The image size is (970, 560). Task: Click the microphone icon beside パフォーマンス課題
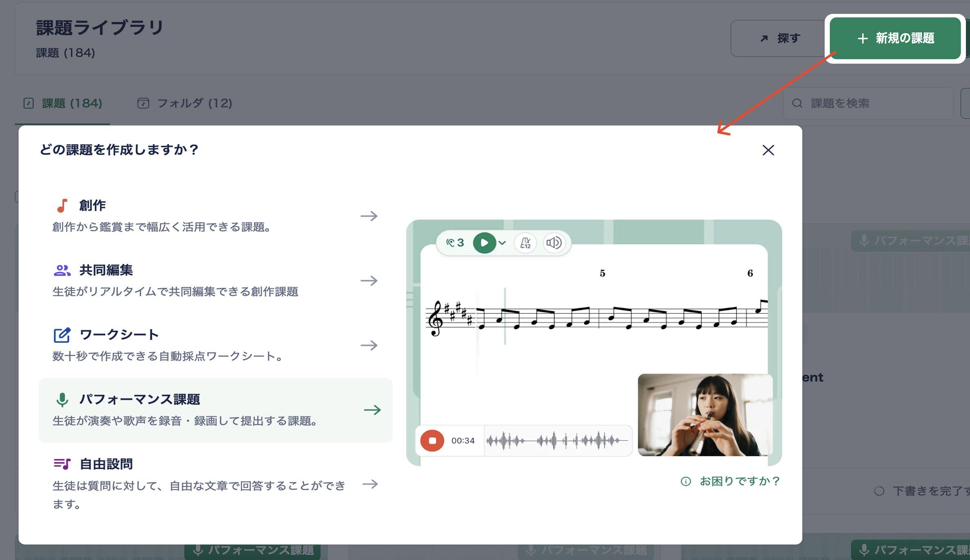[62, 400]
